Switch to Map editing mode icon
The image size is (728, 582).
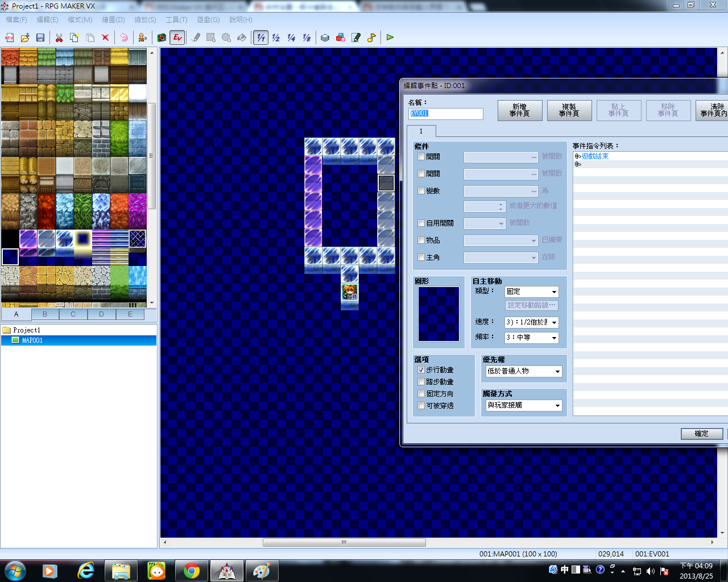coord(162,38)
